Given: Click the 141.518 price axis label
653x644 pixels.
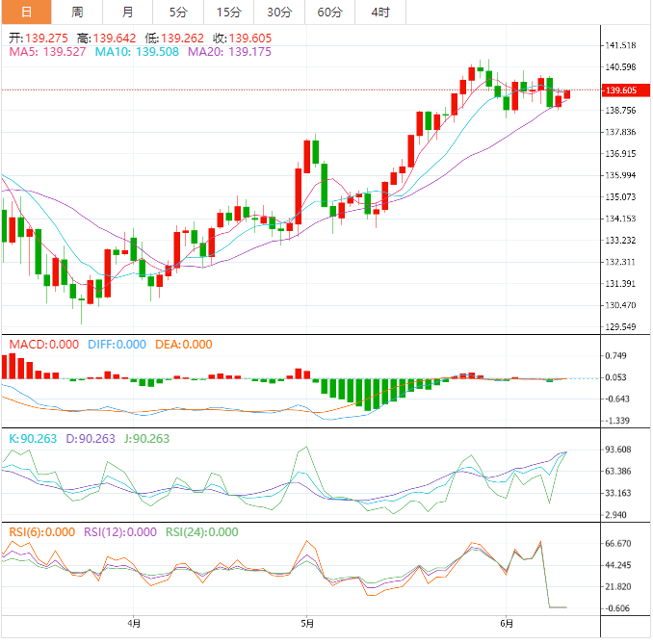Looking at the screenshot, I should 620,45.
